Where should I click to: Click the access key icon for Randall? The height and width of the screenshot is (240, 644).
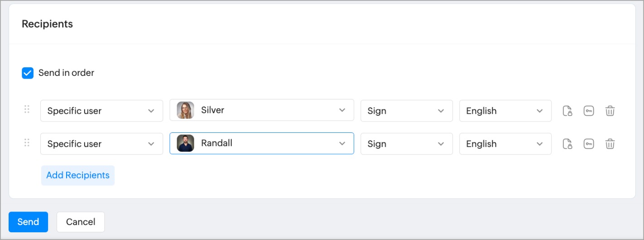pyautogui.click(x=588, y=144)
